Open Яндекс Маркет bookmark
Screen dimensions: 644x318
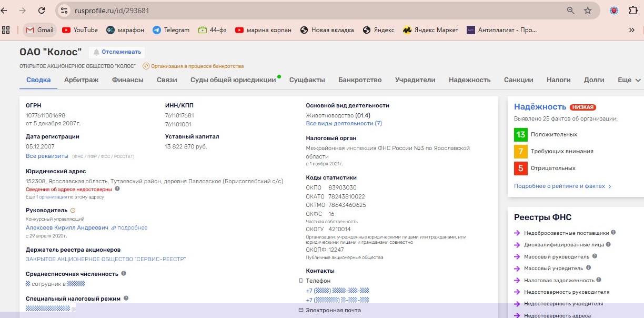tap(431, 30)
